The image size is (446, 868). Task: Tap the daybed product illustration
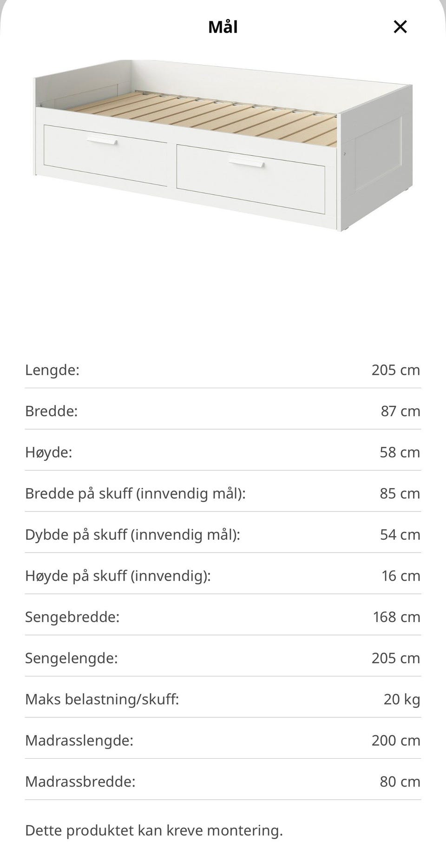pos(223,145)
